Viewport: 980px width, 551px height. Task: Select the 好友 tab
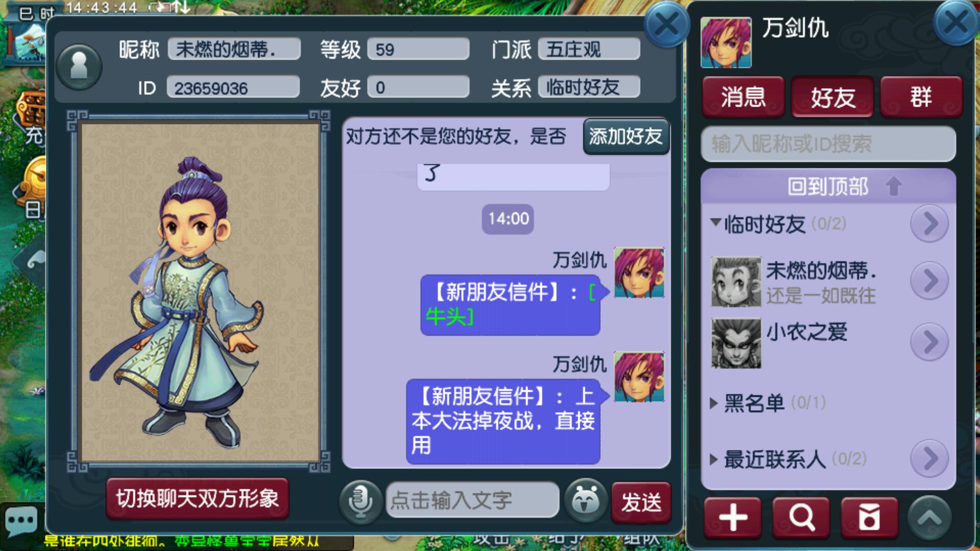[832, 97]
